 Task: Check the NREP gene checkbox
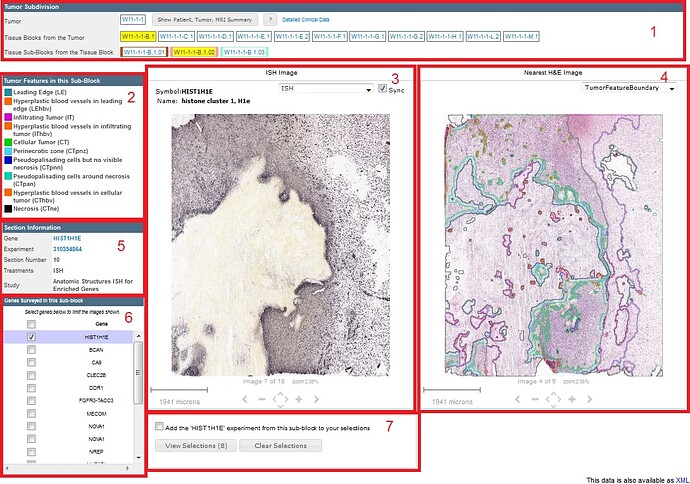[x=31, y=452]
